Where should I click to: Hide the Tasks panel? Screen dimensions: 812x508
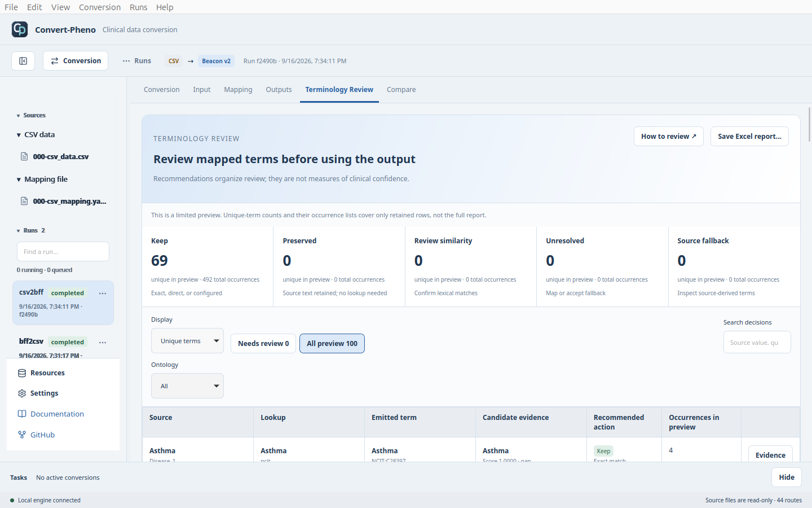(x=787, y=478)
